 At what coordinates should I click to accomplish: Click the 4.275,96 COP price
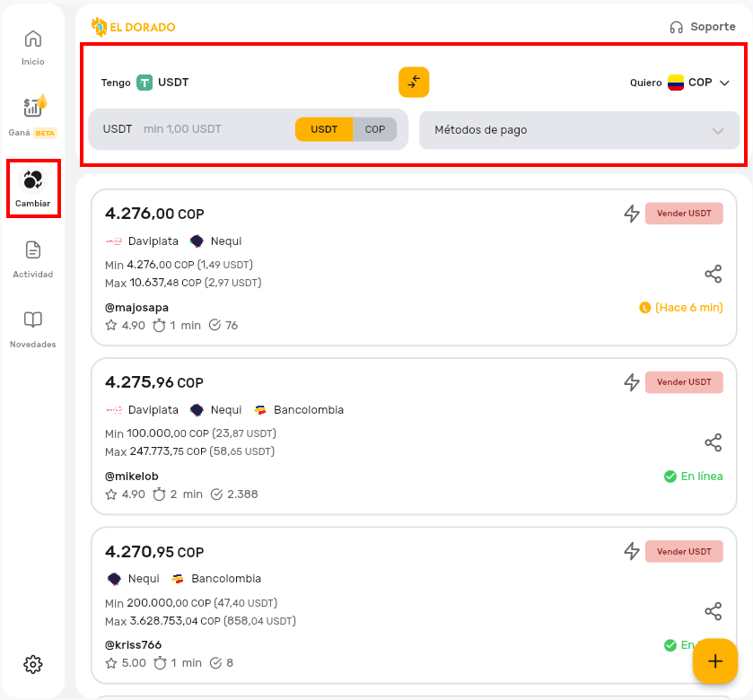coord(154,382)
